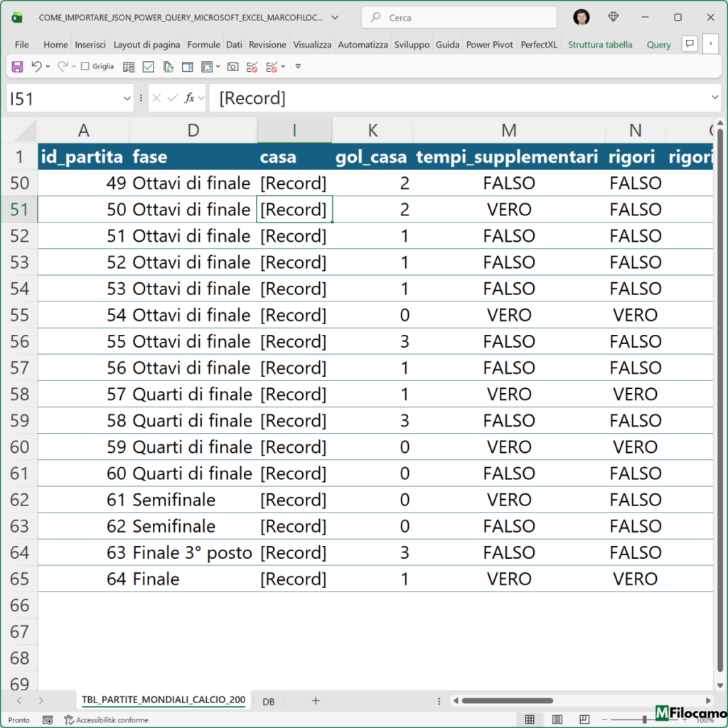The image size is (728, 728).
Task: Open the file name dropdown chevron in title bar
Action: click(335, 18)
